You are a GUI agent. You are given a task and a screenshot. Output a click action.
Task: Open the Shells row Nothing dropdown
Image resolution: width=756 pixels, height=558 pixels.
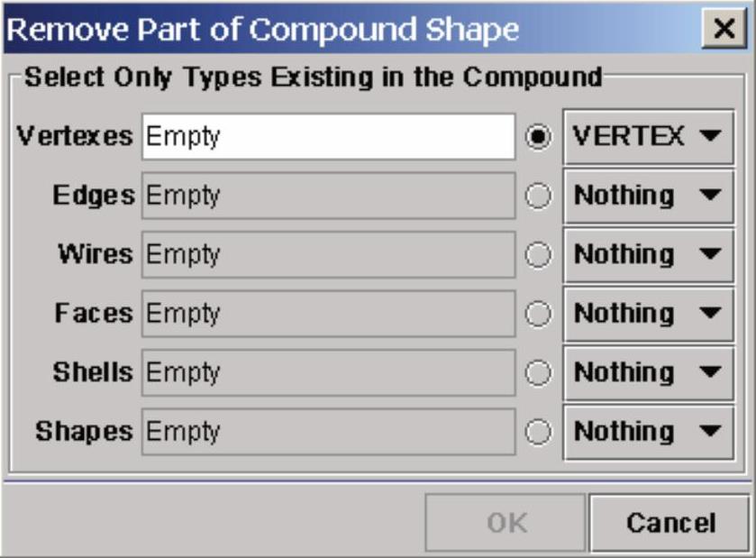pos(649,372)
